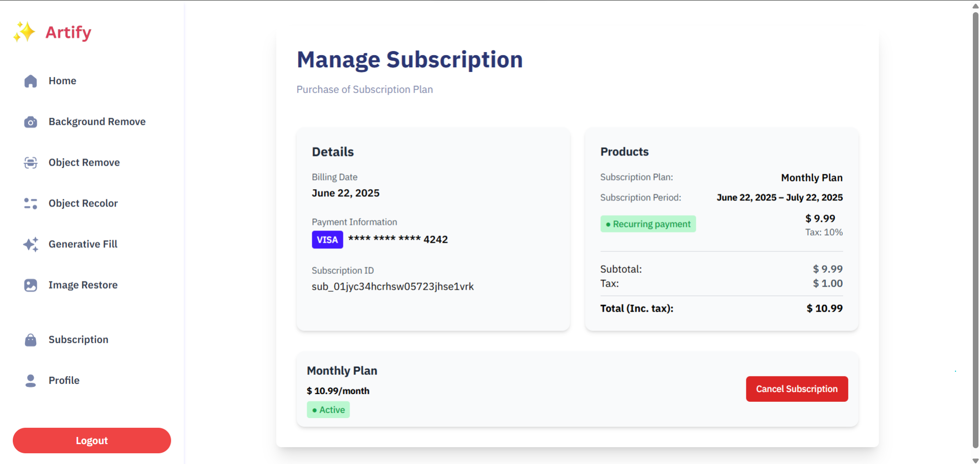Click the Artify sparkle logo icon
This screenshot has height=464, width=980.
[24, 32]
